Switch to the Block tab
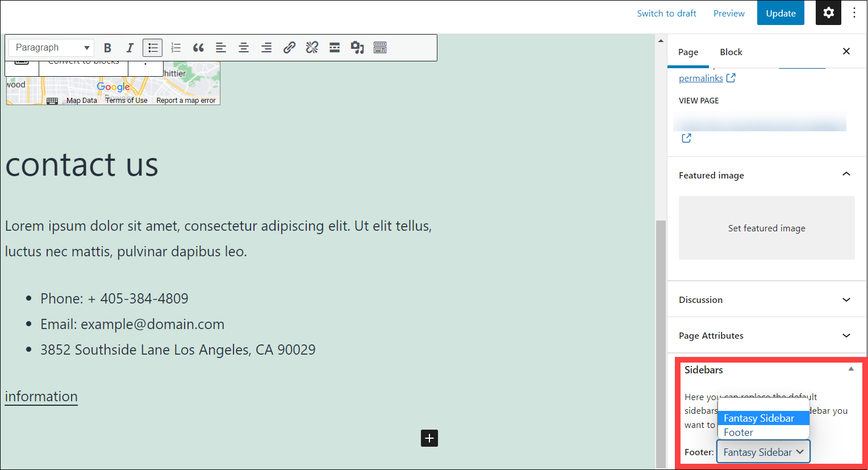 [731, 52]
